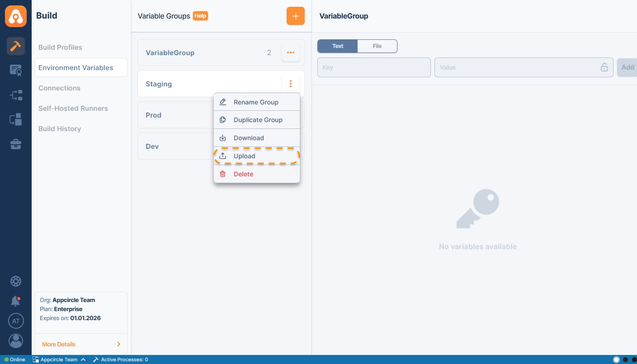Open the enterprise app store briefcase icon
637x364 pixels.
pyautogui.click(x=16, y=144)
